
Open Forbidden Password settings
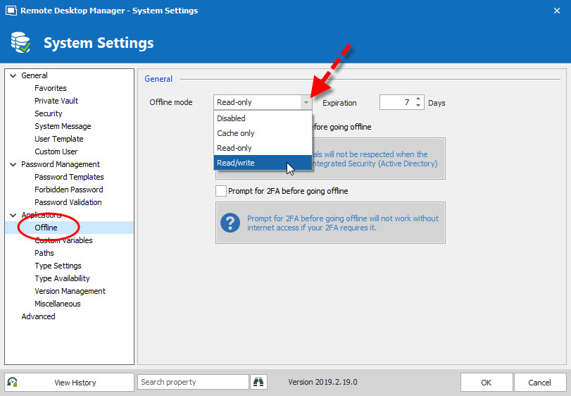pos(69,190)
